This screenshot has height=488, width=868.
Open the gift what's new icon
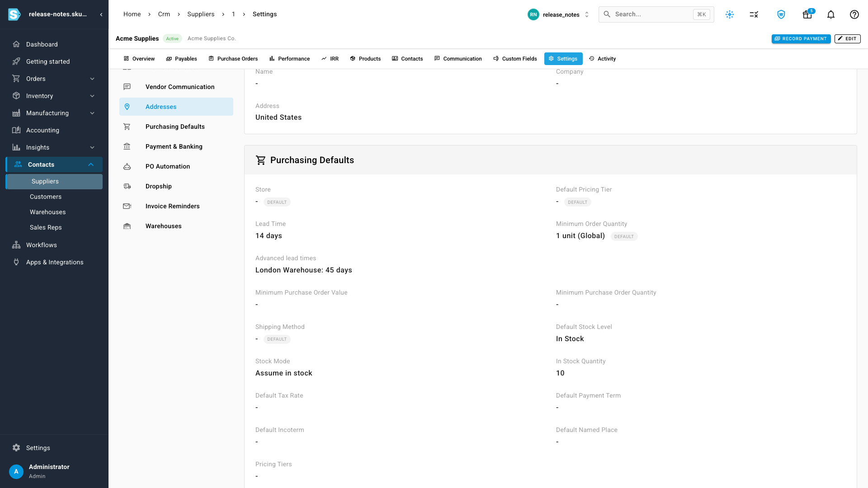(x=807, y=14)
